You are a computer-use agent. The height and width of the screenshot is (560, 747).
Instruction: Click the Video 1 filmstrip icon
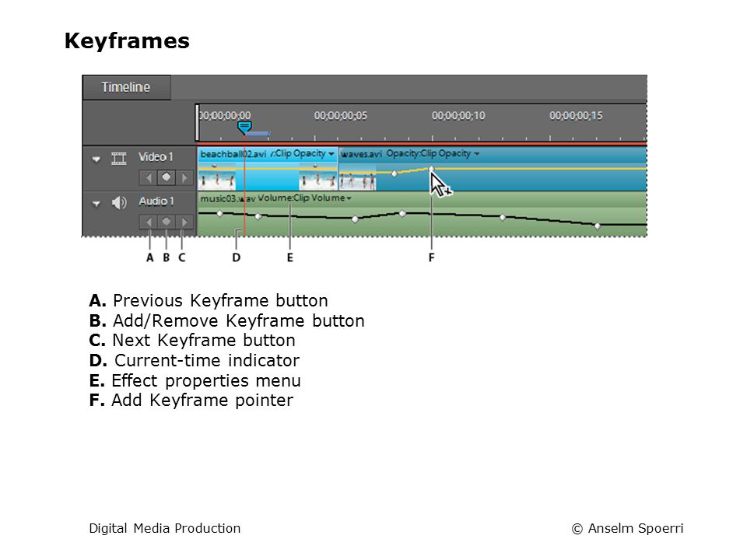click(x=118, y=159)
